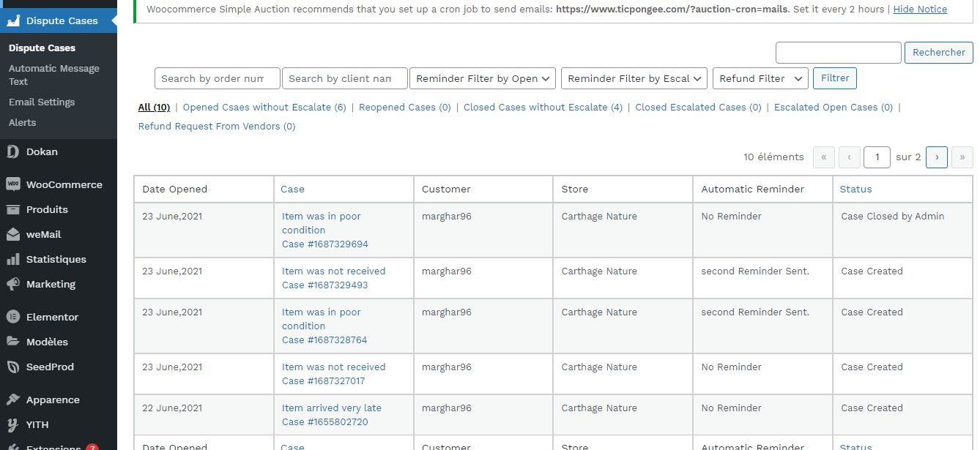Click the Statistiques bar chart icon
Screen dimensions: 980x450
(x=12, y=259)
